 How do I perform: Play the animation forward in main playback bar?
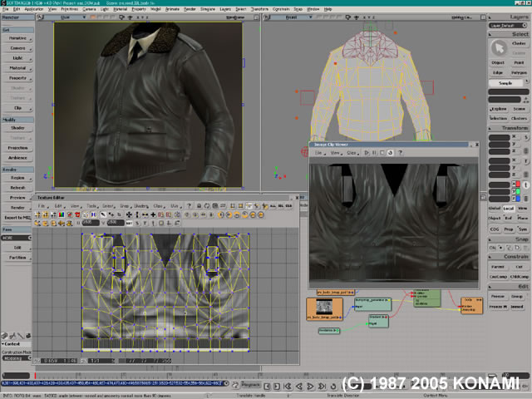[310, 386]
